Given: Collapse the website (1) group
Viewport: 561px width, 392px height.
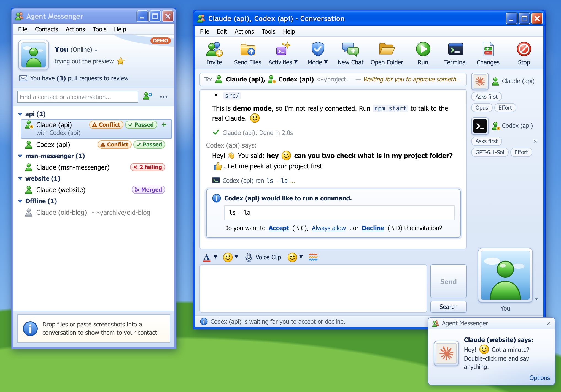Looking at the screenshot, I should coord(20,178).
